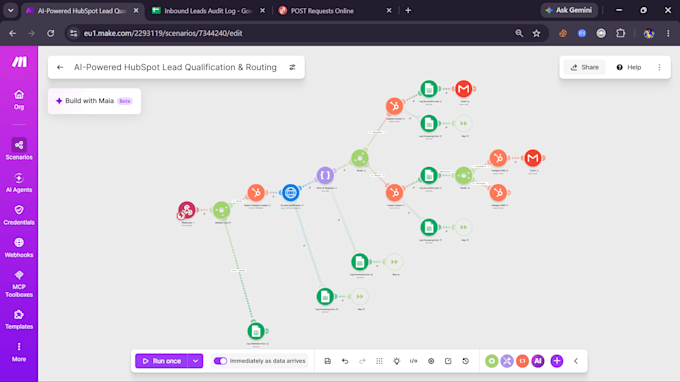Image resolution: width=680 pixels, height=382 pixels.
Task: Open AI Agents in the sidebar
Action: (19, 183)
